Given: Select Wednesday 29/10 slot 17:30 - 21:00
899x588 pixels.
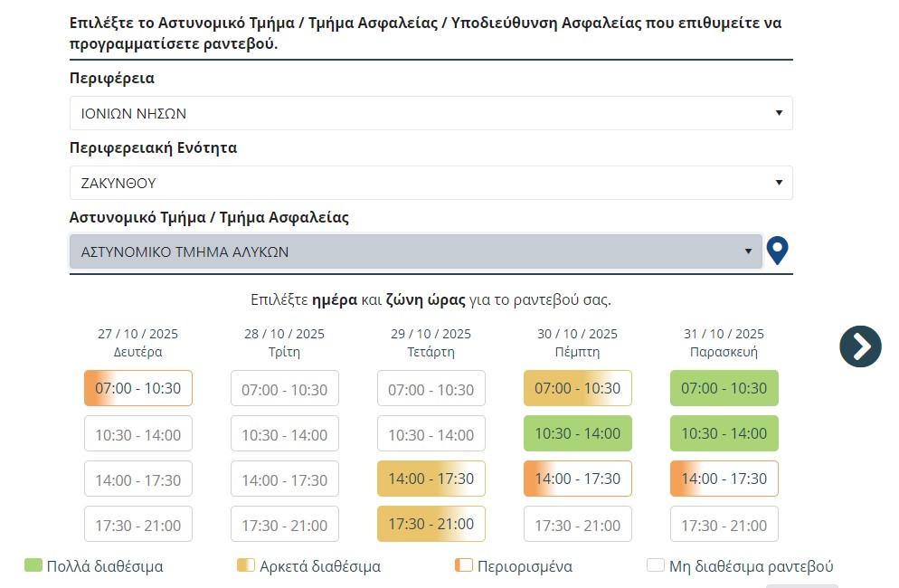Looking at the screenshot, I should [x=431, y=524].
